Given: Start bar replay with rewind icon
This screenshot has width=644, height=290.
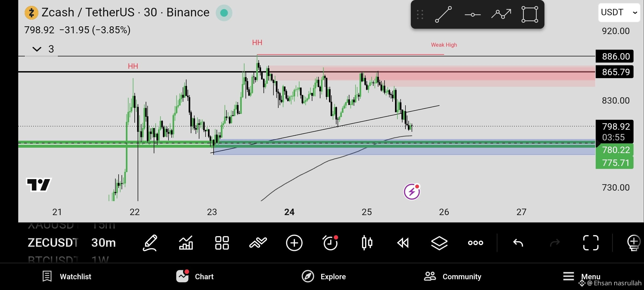Looking at the screenshot, I should click(403, 243).
